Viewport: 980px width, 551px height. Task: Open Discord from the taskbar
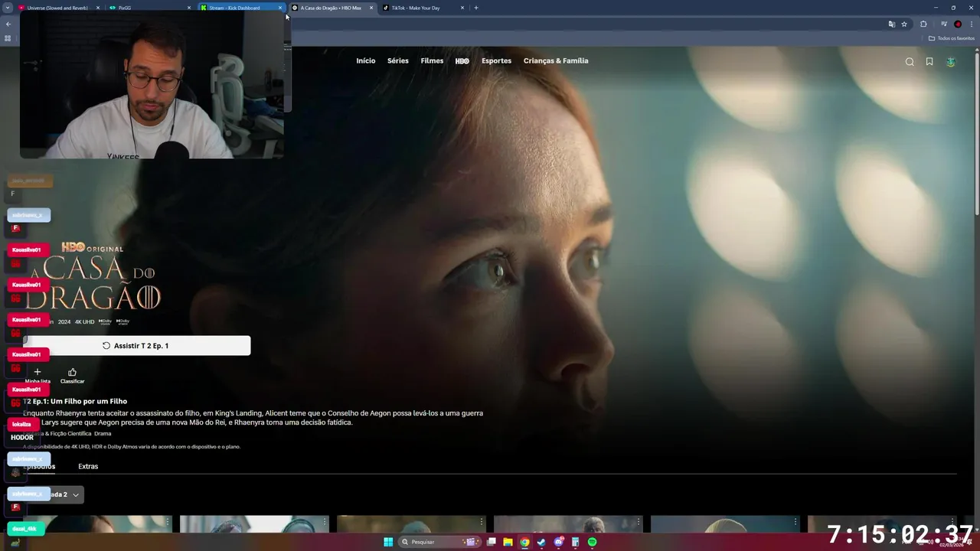tap(558, 542)
